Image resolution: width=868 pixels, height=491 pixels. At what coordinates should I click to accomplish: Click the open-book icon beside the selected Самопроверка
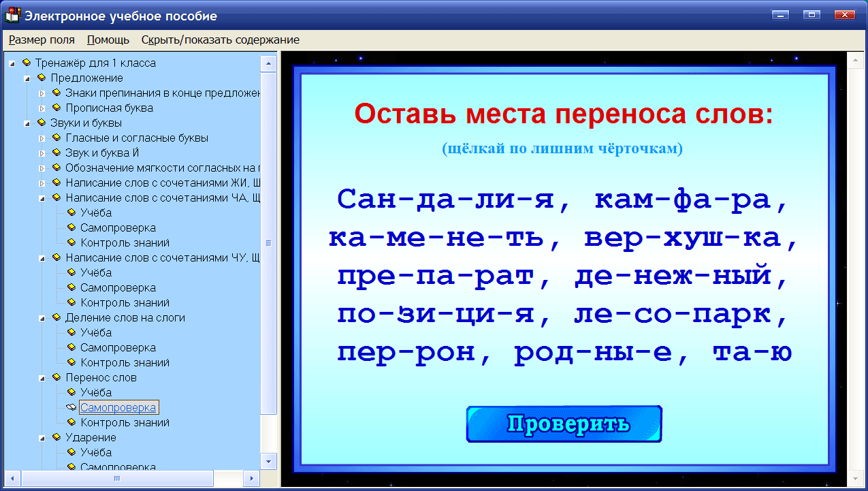(71, 407)
